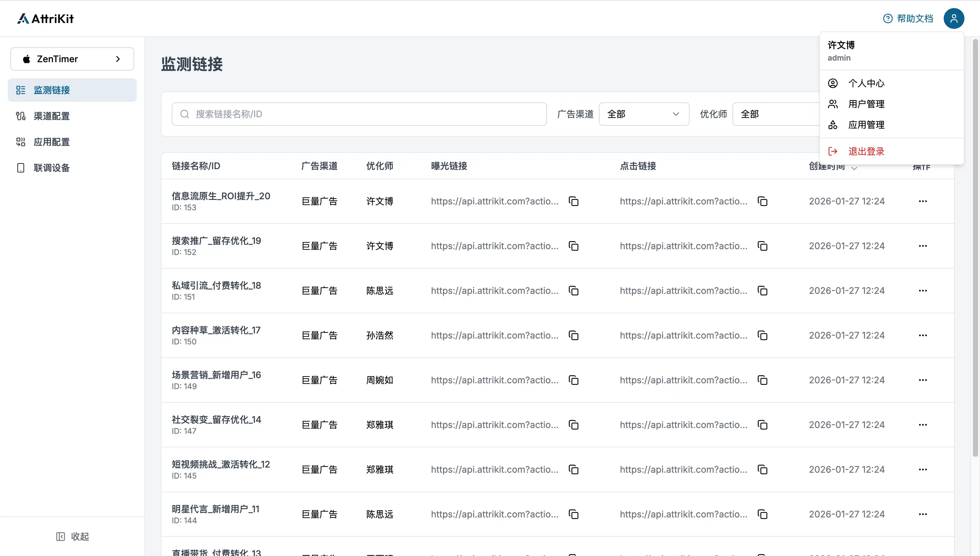Open the help documentation question mark icon
Viewport: 980px width, 556px height.
click(x=887, y=18)
